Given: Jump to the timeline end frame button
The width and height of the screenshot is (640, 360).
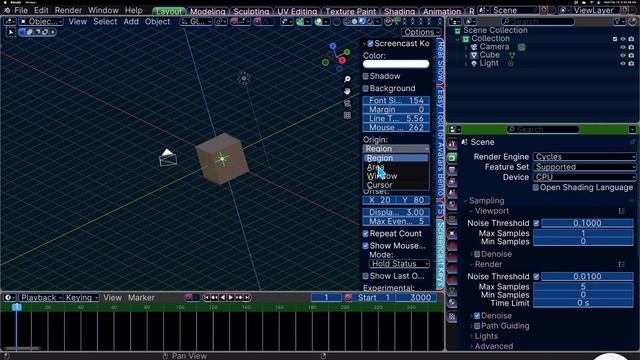Looking at the screenshot, I should (247, 298).
